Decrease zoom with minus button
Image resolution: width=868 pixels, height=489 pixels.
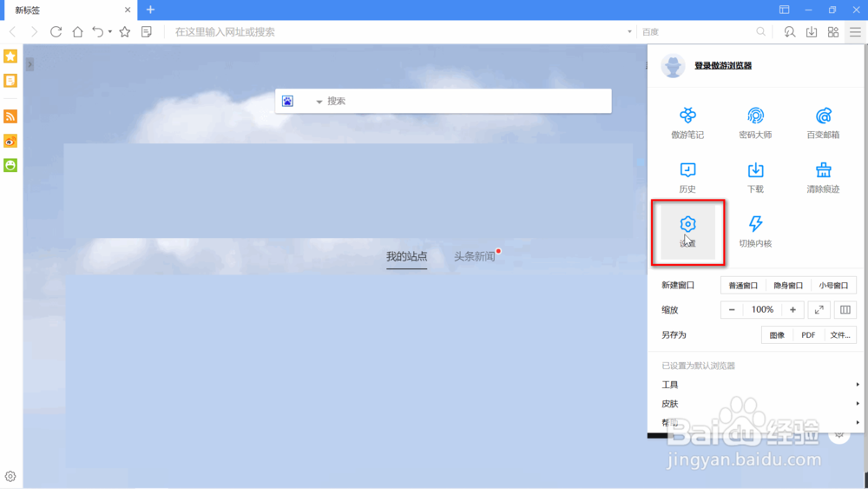point(732,310)
